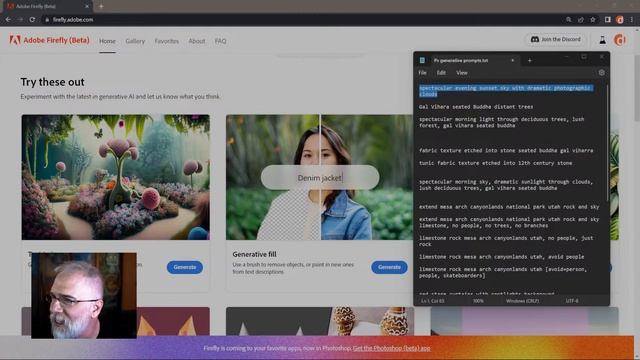Image resolution: width=640 pixels, height=360 pixels.
Task: Click the line starting spectacular morning sky
Action: 506,185
